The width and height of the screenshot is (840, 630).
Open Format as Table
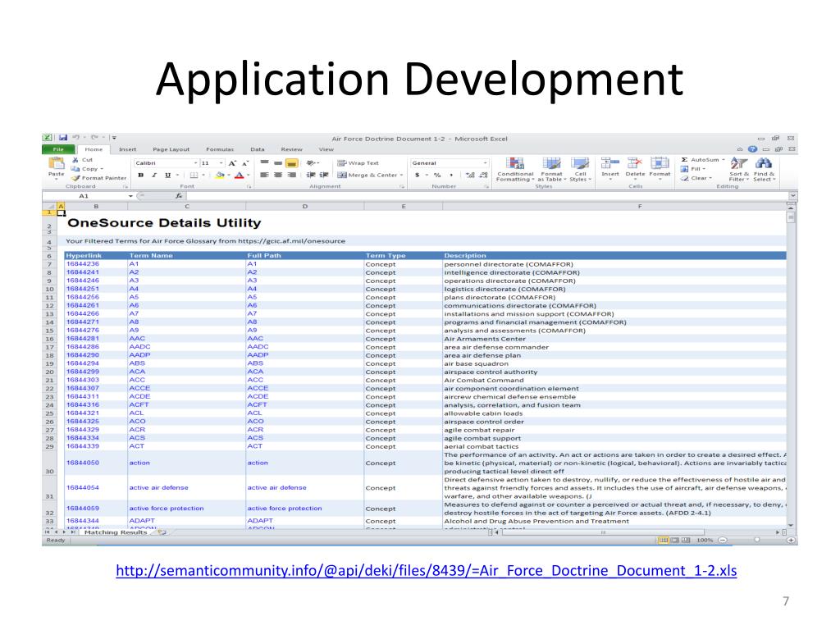552,169
